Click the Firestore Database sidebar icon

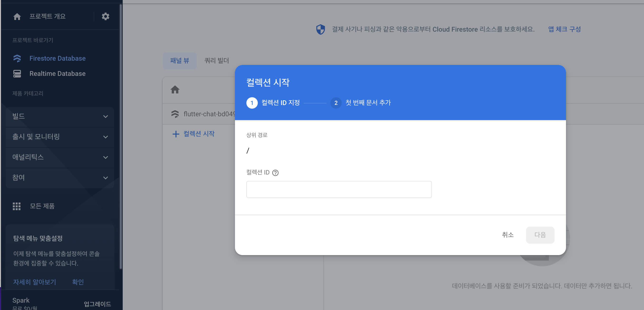[17, 58]
